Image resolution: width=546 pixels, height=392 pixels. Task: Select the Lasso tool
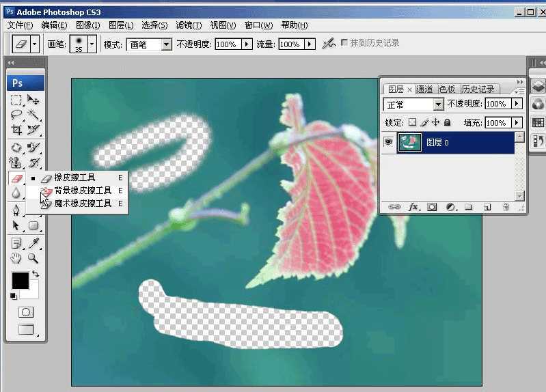[16, 115]
